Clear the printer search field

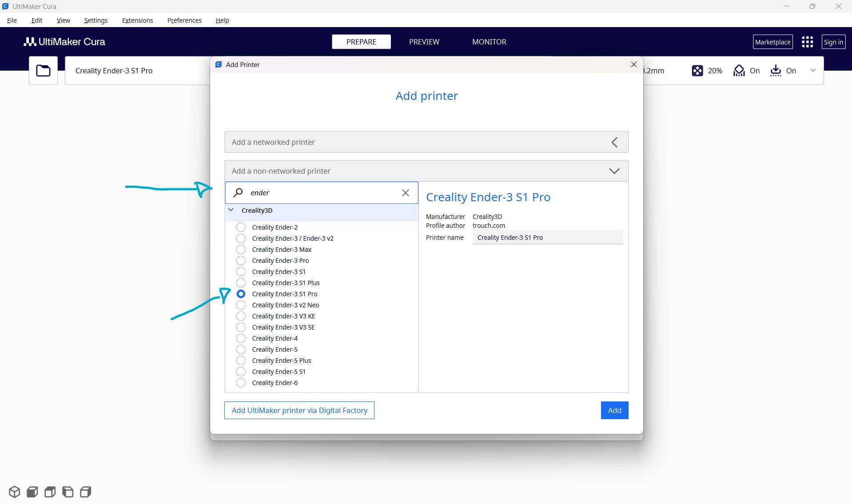point(405,193)
